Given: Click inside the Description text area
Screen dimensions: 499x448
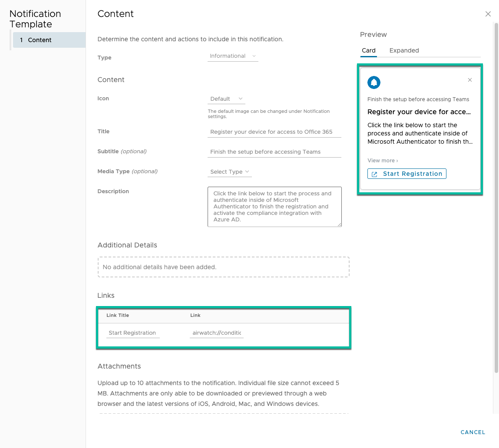Looking at the screenshot, I should click(274, 207).
